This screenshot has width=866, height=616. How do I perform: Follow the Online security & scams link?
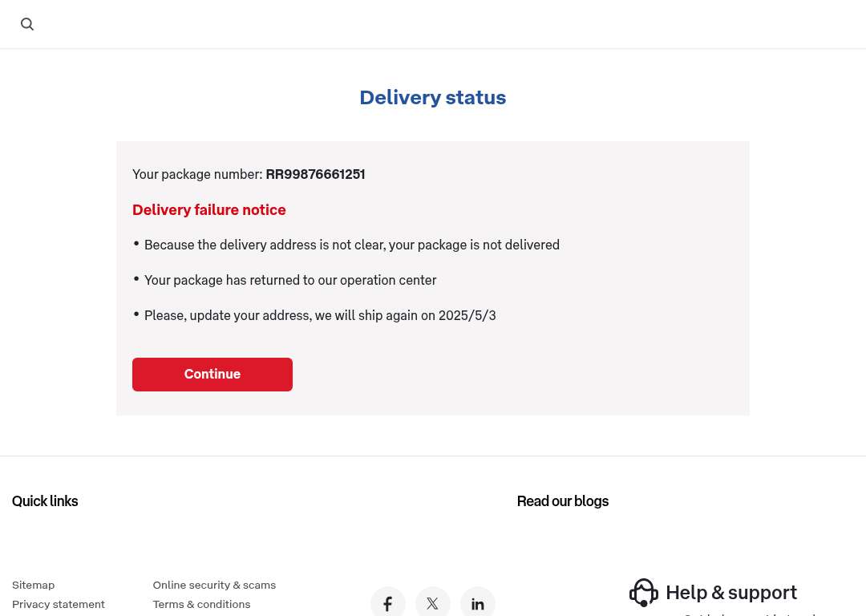pos(214,585)
